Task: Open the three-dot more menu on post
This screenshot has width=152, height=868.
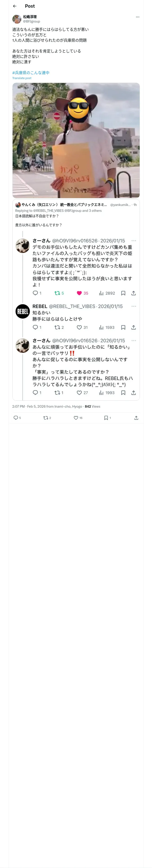Action: coord(138,17)
